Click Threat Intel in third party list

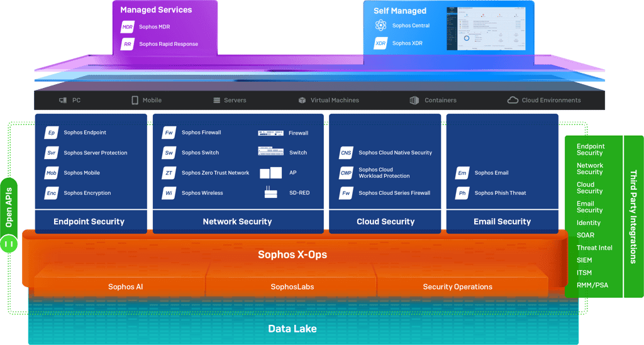pyautogui.click(x=594, y=248)
